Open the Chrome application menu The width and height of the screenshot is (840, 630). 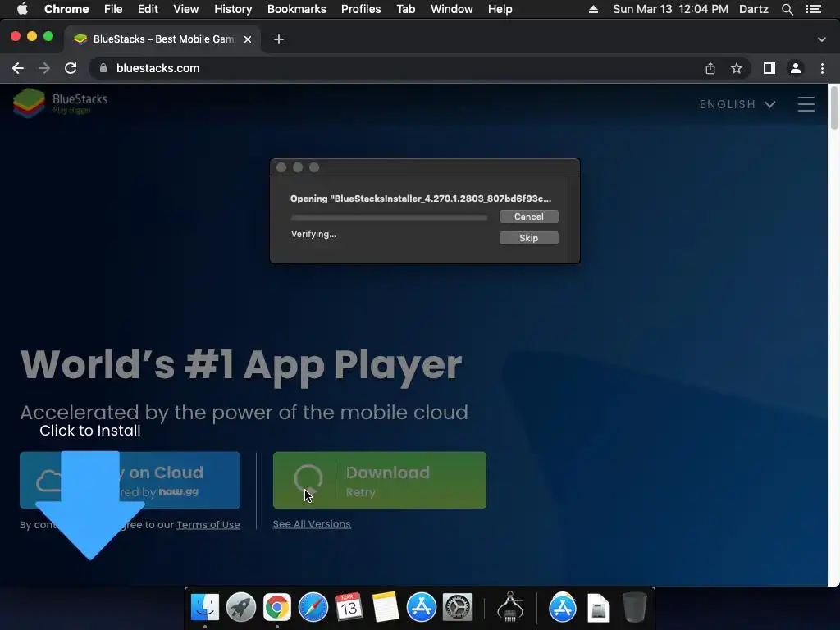click(66, 9)
